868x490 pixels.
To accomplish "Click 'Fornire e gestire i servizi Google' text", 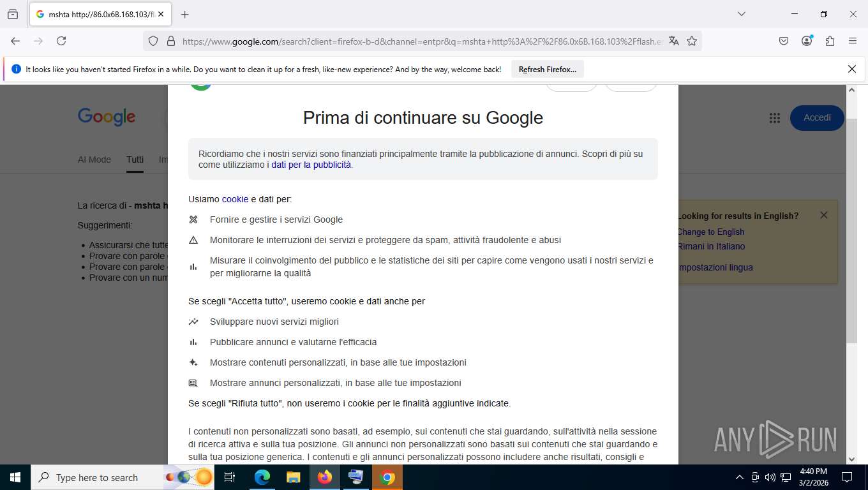I will point(276,219).
